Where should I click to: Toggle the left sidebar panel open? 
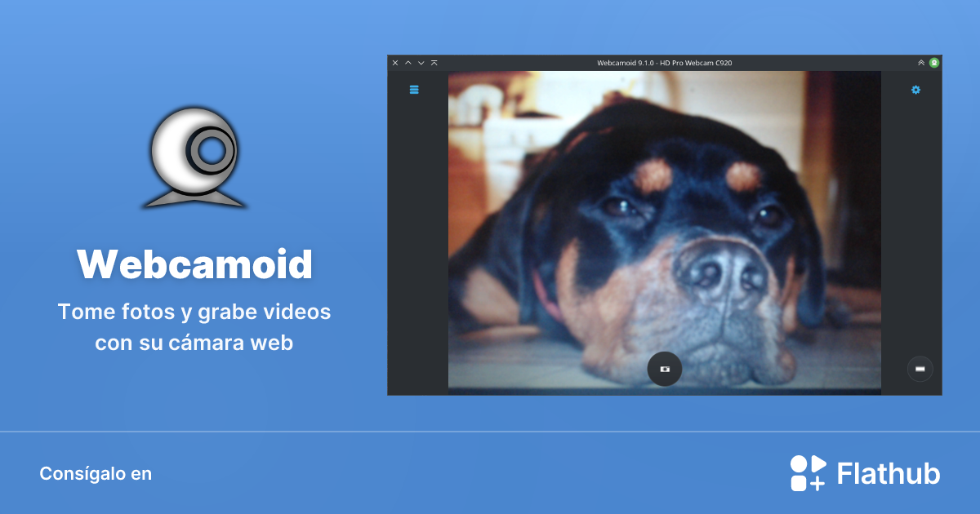[414, 90]
